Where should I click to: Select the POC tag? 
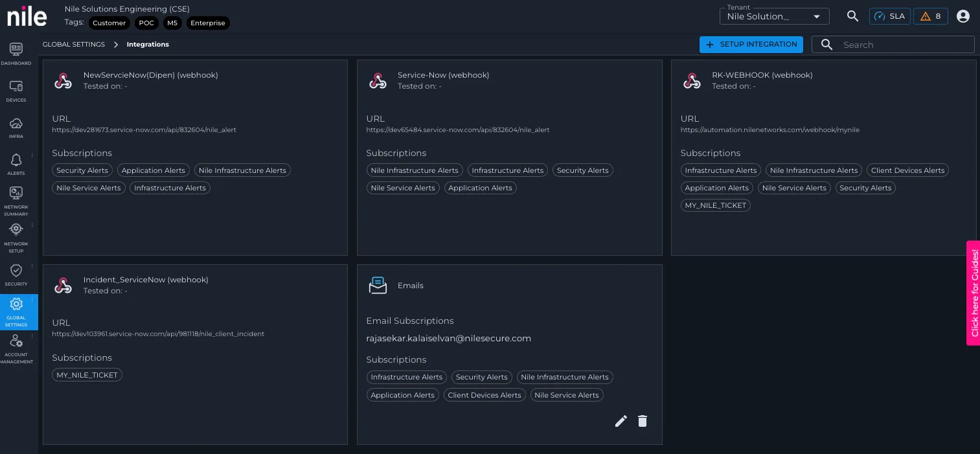[x=146, y=23]
